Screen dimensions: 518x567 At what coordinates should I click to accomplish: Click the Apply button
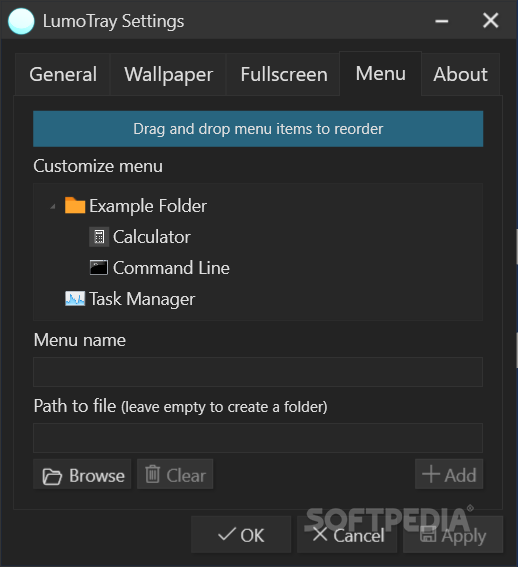coord(453,534)
